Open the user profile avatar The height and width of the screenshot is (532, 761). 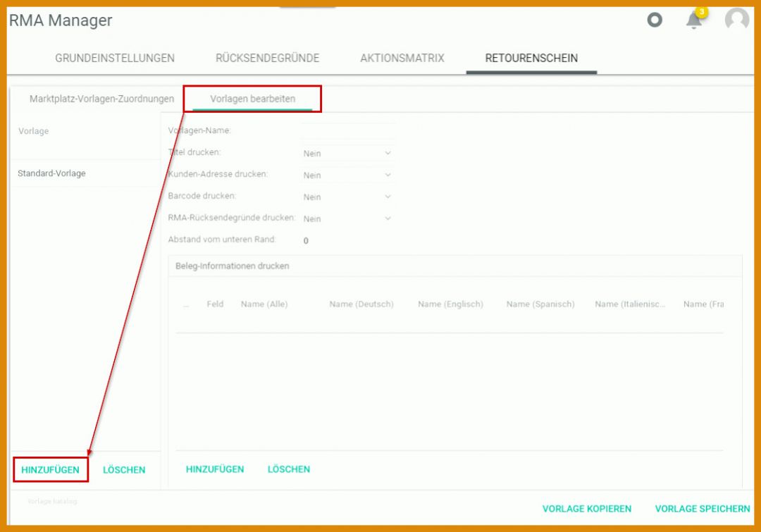737,20
